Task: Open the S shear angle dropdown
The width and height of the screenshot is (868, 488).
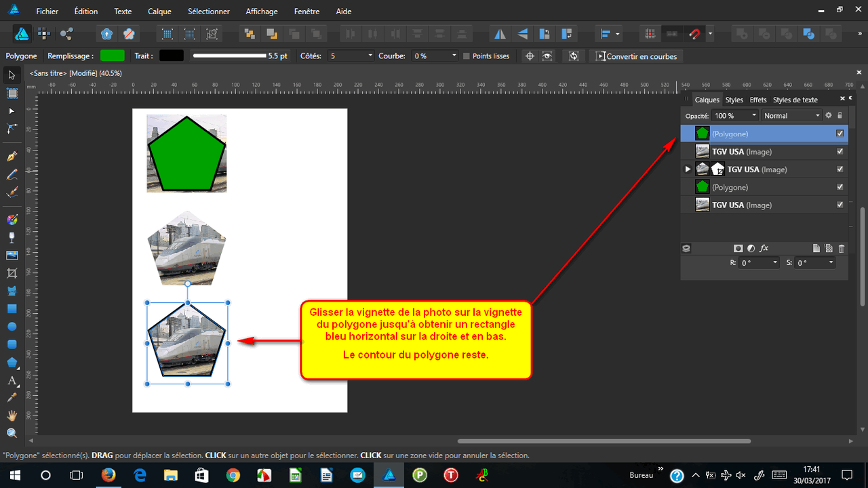Action: pyautogui.click(x=831, y=263)
